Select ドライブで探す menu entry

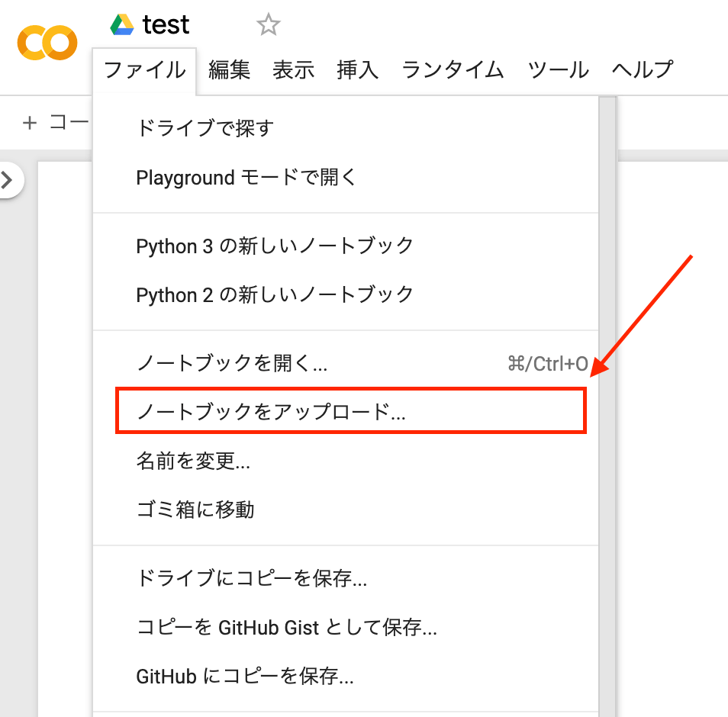click(x=346, y=128)
